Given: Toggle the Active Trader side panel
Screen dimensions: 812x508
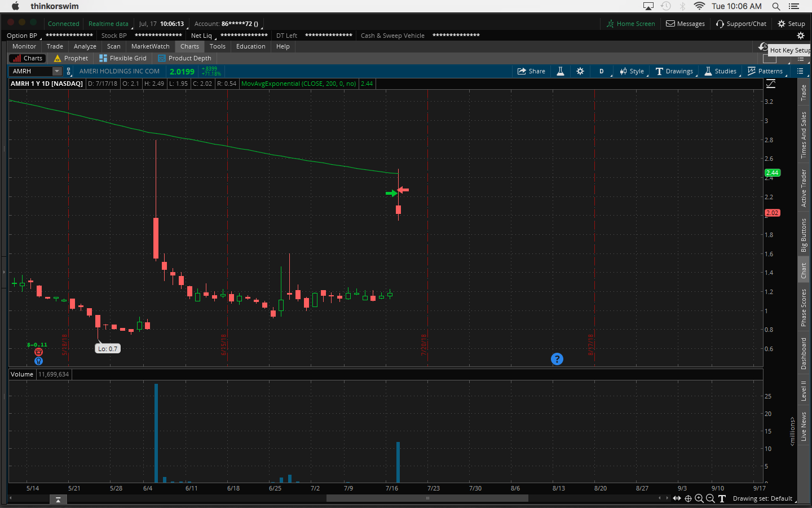Looking at the screenshot, I should click(x=804, y=188).
